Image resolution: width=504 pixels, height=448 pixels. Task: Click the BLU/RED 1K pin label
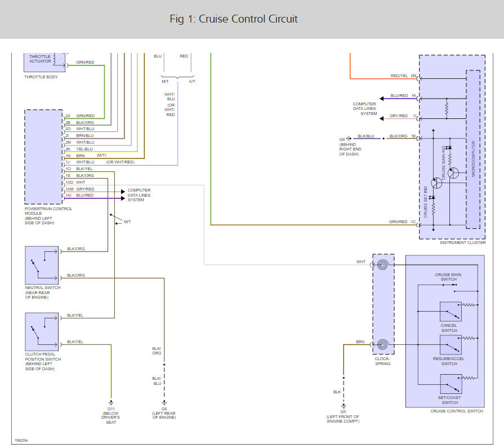pos(403,96)
